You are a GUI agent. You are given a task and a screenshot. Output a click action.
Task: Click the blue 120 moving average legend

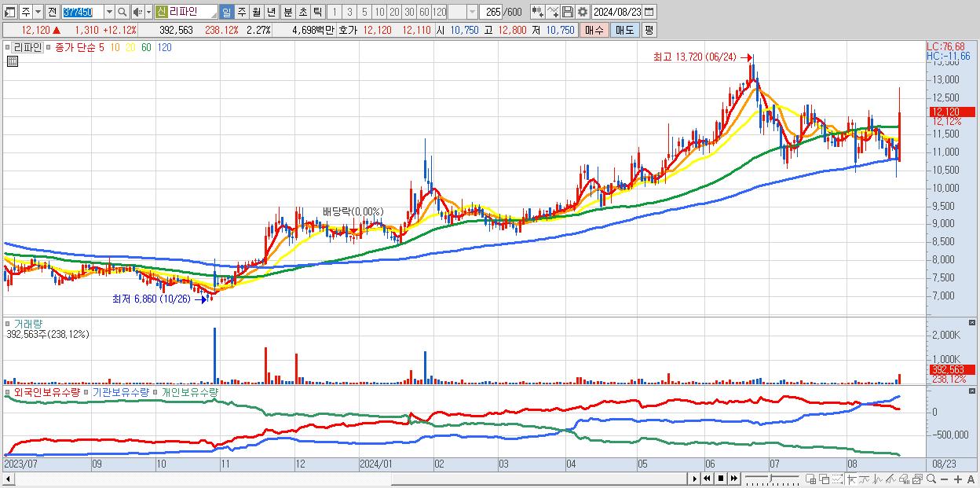click(165, 48)
